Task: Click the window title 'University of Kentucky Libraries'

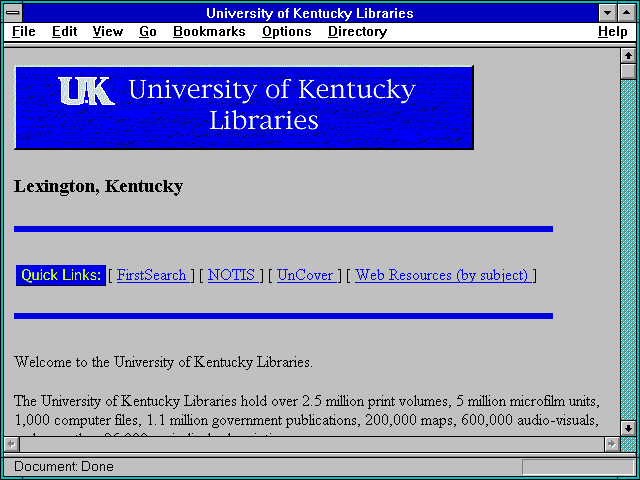Action: pyautogui.click(x=310, y=13)
